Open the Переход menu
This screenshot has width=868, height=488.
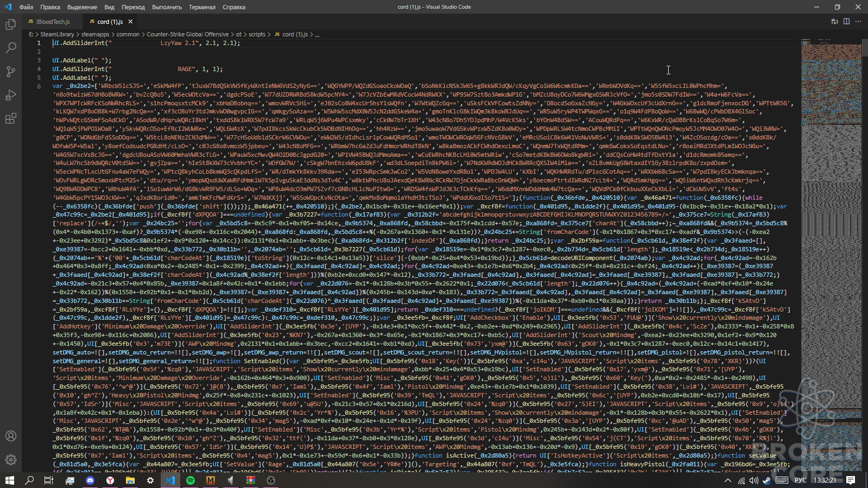[133, 7]
